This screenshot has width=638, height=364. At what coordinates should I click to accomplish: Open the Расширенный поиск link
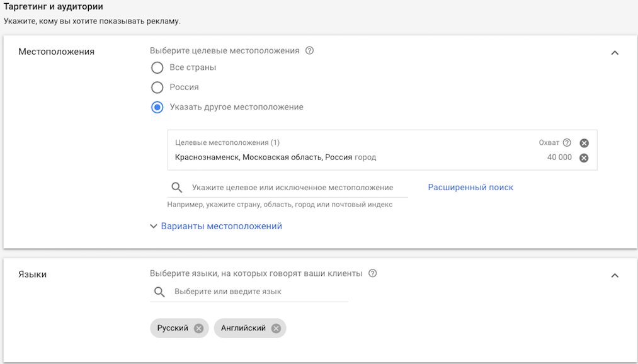(x=470, y=188)
